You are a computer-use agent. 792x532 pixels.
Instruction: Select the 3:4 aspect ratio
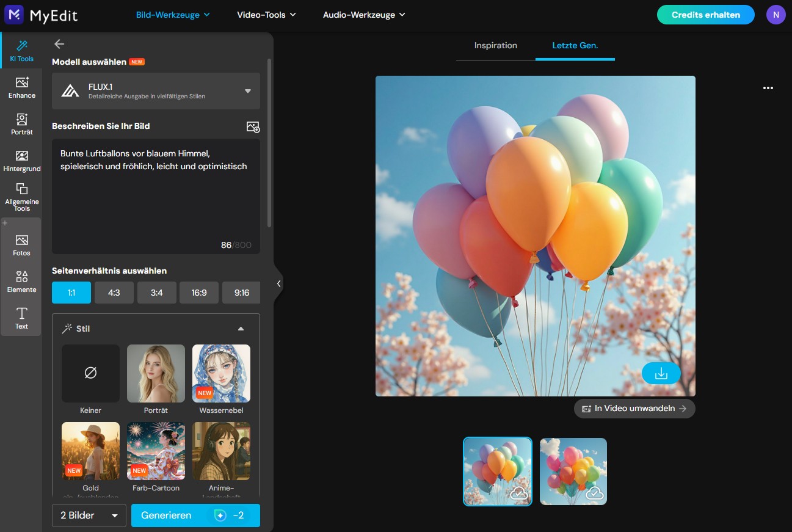tap(157, 293)
